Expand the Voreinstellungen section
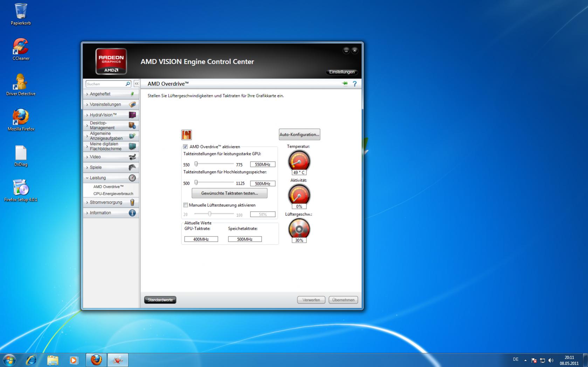The width and height of the screenshot is (588, 367). pos(111,105)
